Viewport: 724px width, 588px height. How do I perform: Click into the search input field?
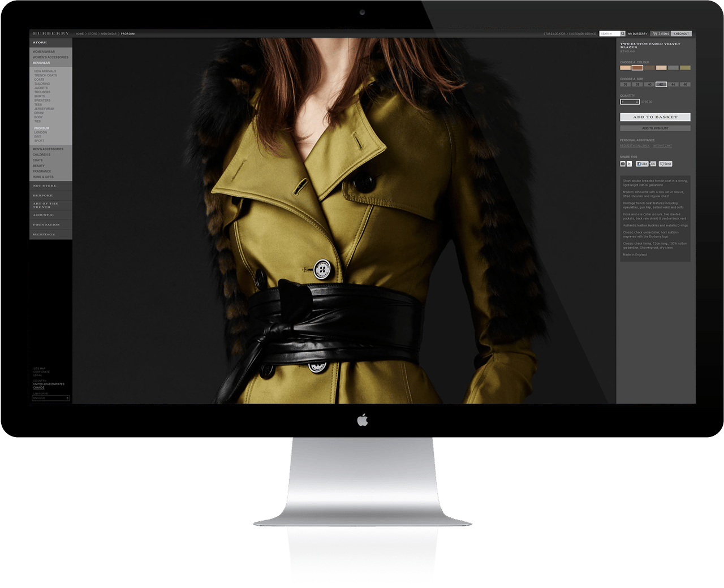tap(609, 34)
